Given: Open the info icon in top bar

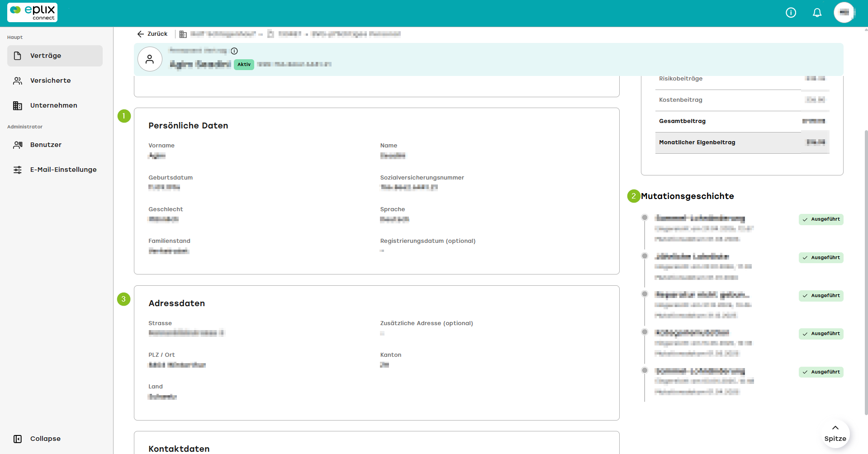Looking at the screenshot, I should coord(791,13).
